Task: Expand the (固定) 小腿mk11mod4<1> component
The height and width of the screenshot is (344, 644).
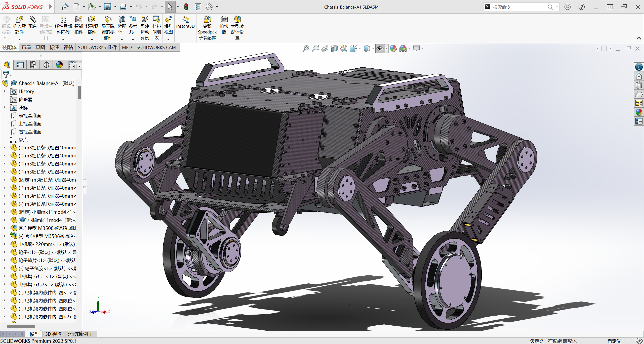Action: point(4,212)
